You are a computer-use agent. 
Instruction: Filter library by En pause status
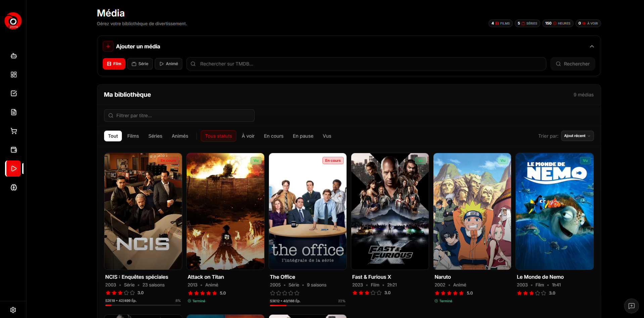pyautogui.click(x=303, y=136)
